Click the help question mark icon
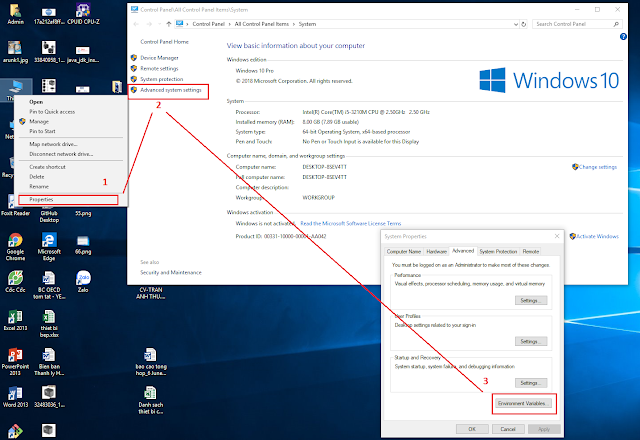640x440 pixels. (623, 37)
